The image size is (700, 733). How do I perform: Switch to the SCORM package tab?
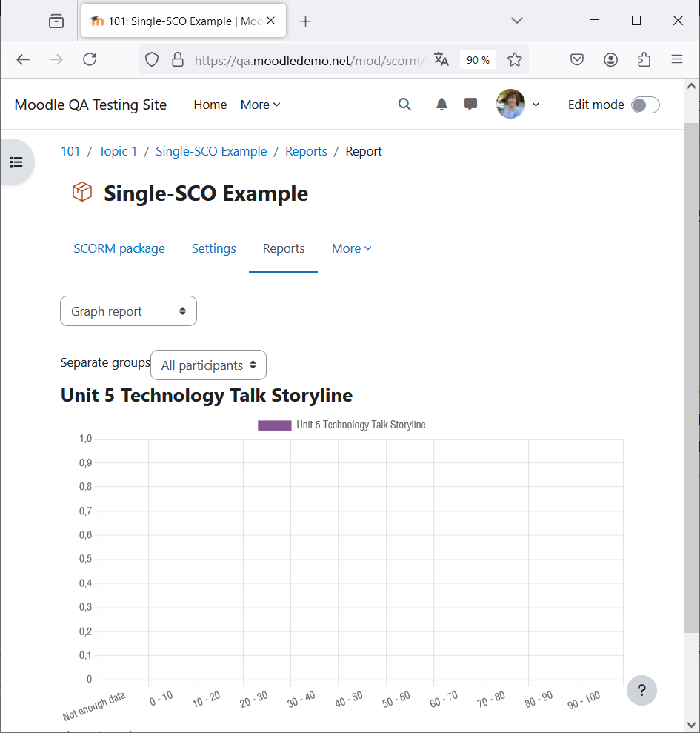(119, 248)
